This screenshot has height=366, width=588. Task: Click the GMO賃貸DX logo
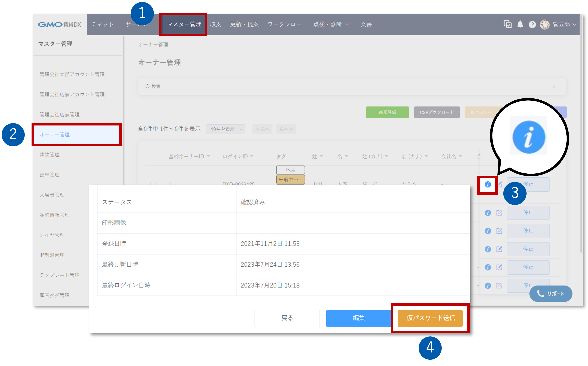click(x=59, y=25)
